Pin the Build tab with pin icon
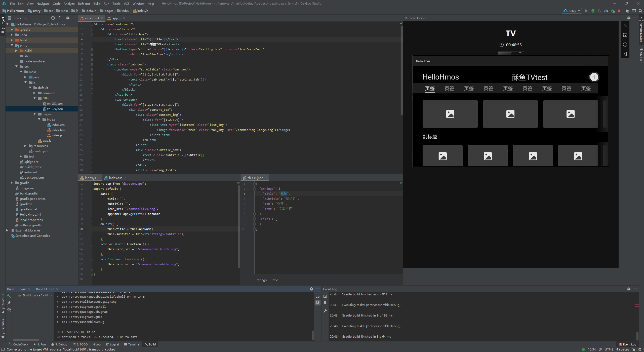The image size is (644, 352). coord(9,302)
